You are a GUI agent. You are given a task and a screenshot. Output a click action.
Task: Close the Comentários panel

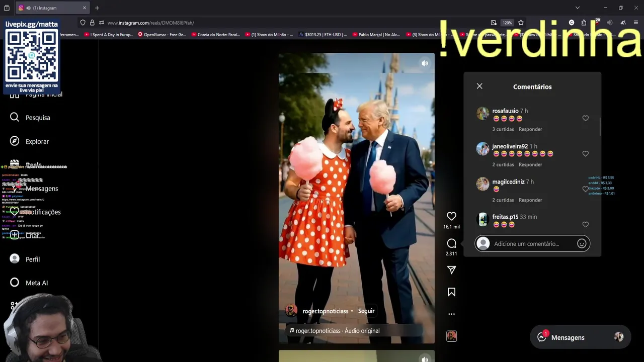pyautogui.click(x=479, y=86)
